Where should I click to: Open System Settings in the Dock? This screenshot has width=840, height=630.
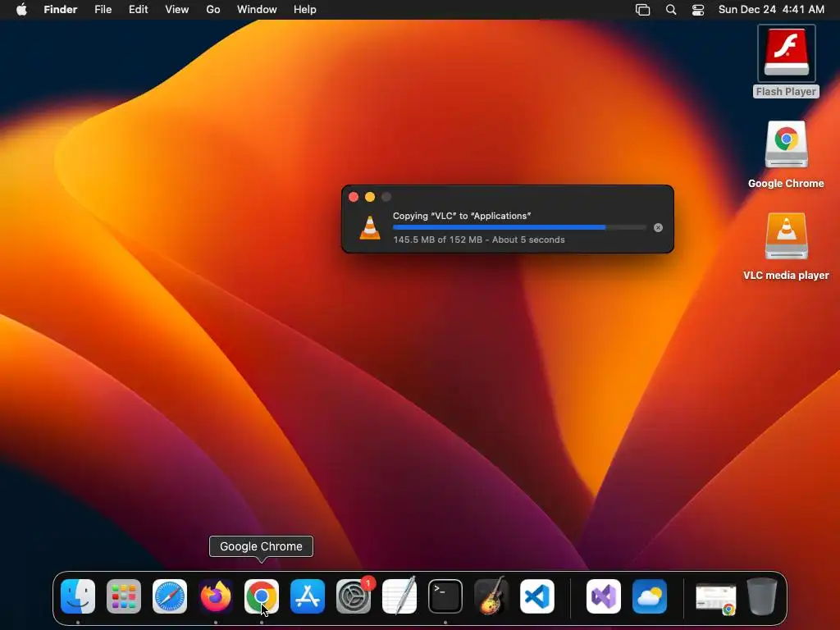coord(354,596)
